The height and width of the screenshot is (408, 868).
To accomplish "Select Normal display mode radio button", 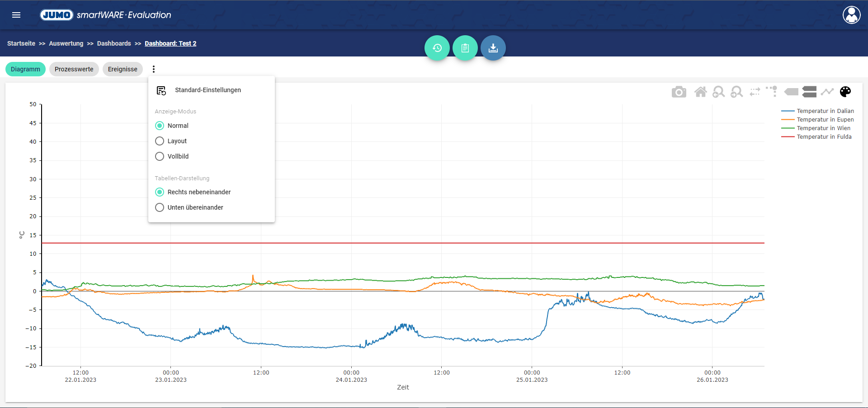I will 160,126.
